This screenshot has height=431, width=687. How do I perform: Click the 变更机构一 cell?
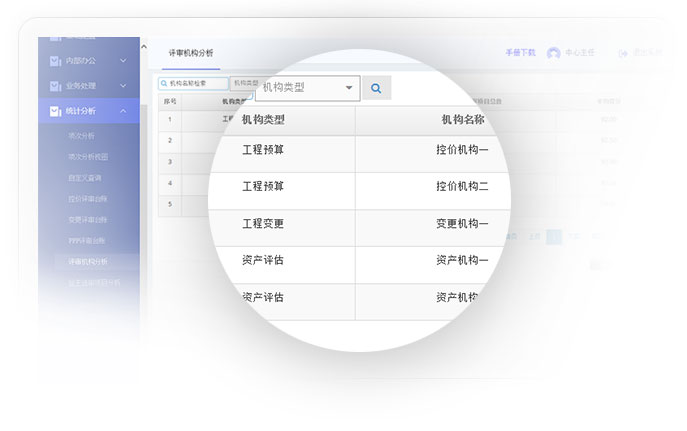coord(462,224)
